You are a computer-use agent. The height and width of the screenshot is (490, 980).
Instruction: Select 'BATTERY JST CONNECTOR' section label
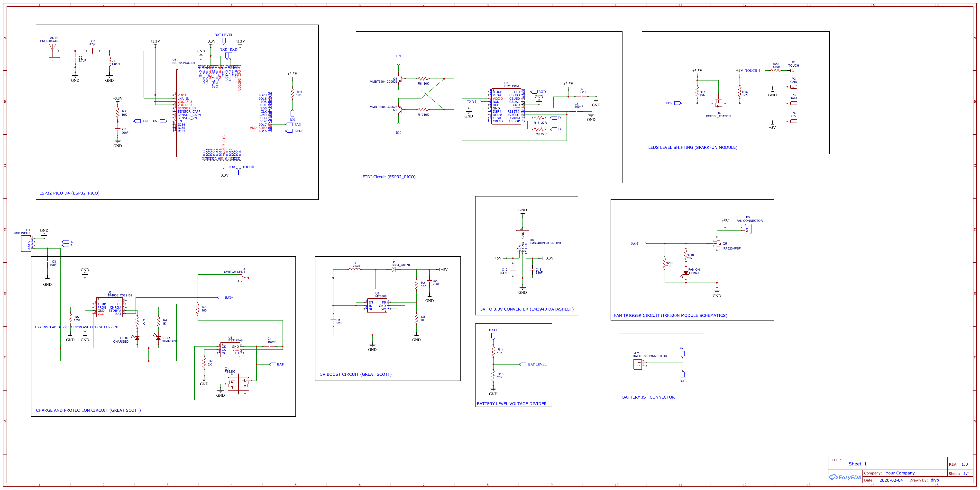648,397
